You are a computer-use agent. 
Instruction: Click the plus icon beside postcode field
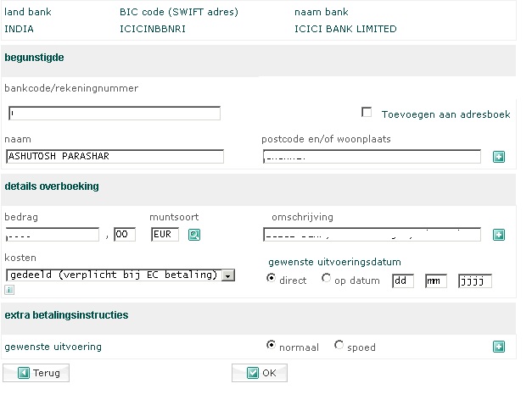point(499,157)
